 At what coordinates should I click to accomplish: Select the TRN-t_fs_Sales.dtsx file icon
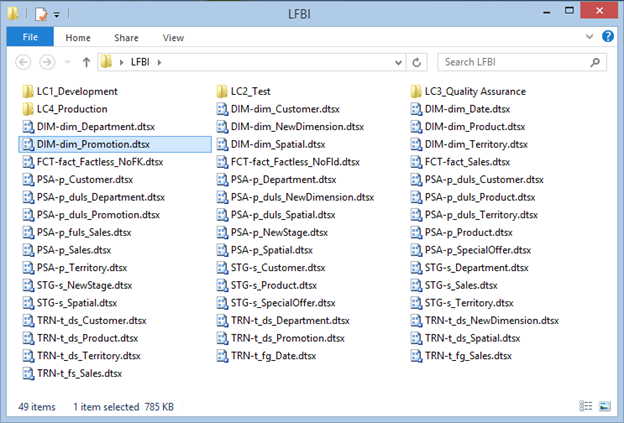tap(28, 373)
